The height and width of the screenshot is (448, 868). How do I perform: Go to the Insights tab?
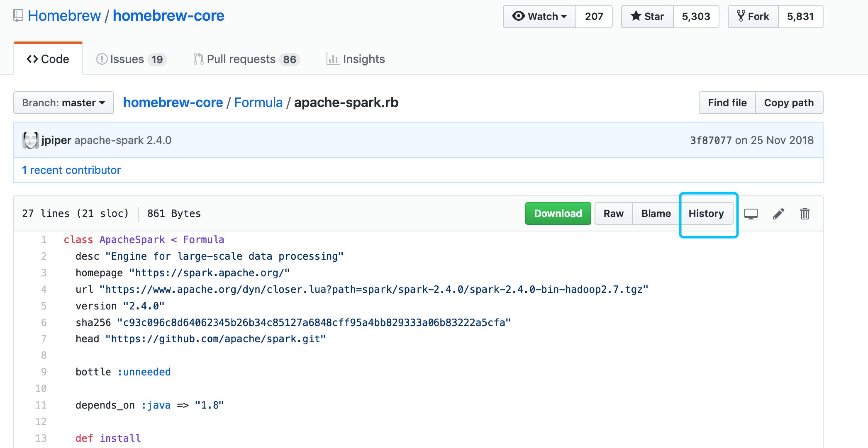(x=356, y=59)
